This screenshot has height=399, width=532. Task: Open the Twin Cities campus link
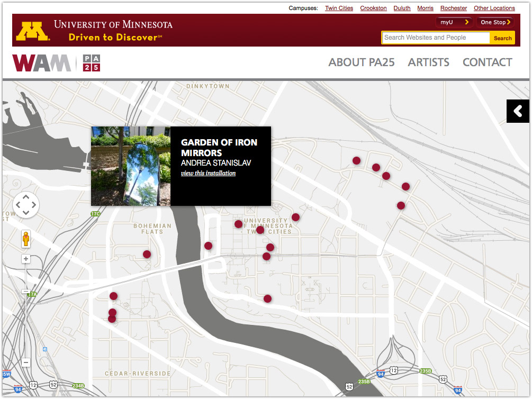(x=339, y=8)
